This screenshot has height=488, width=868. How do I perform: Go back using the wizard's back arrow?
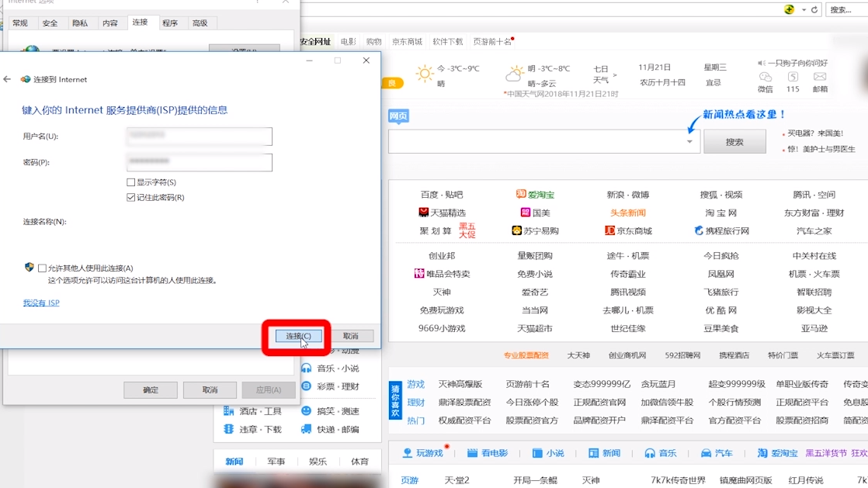[7, 79]
